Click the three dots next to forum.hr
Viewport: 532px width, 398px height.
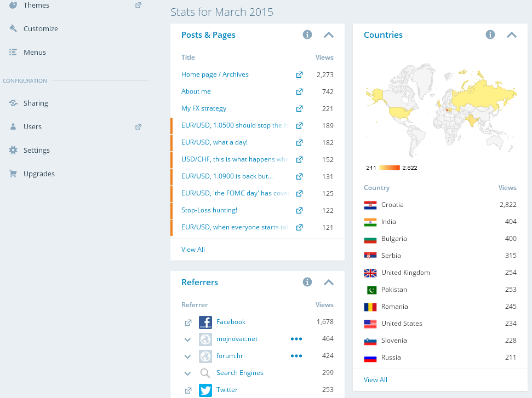(x=296, y=356)
